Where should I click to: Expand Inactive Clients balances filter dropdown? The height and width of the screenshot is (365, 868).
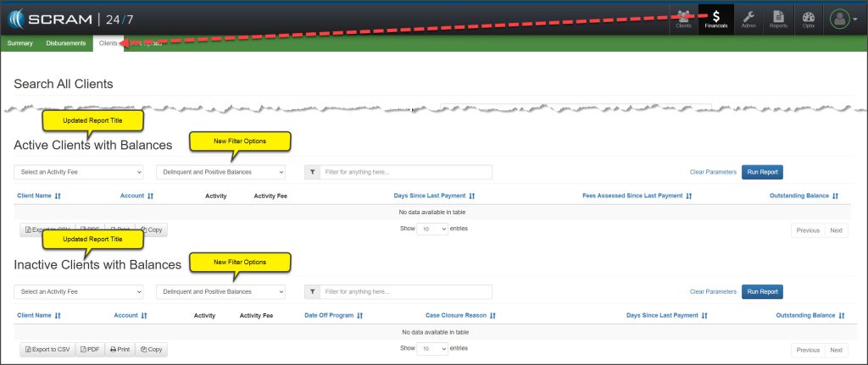220,292
